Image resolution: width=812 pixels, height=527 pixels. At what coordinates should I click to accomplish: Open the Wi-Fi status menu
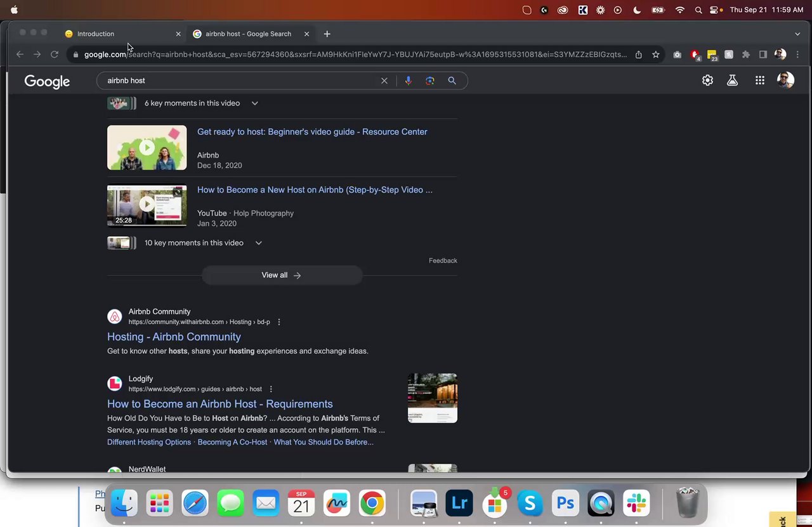coord(680,10)
